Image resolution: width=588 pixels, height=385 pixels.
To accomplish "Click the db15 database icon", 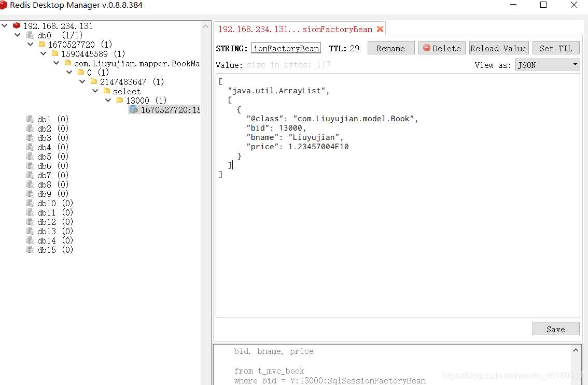I will [x=30, y=250].
